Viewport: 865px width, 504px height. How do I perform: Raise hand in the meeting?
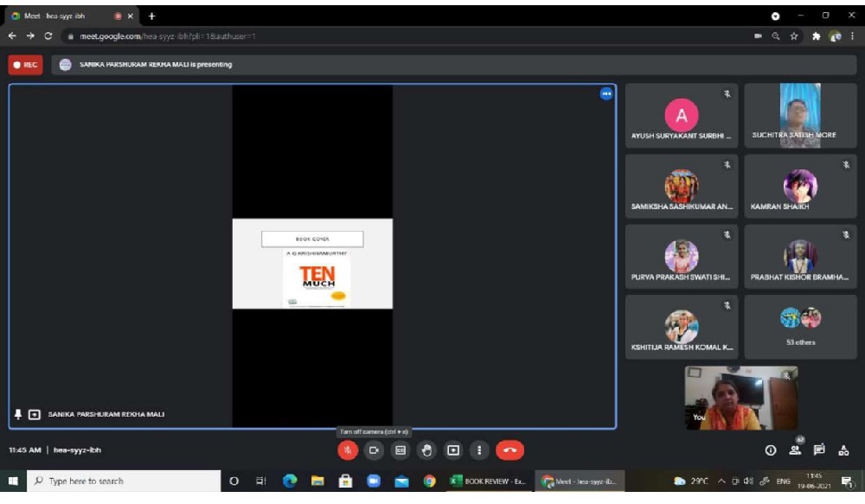tap(426, 450)
